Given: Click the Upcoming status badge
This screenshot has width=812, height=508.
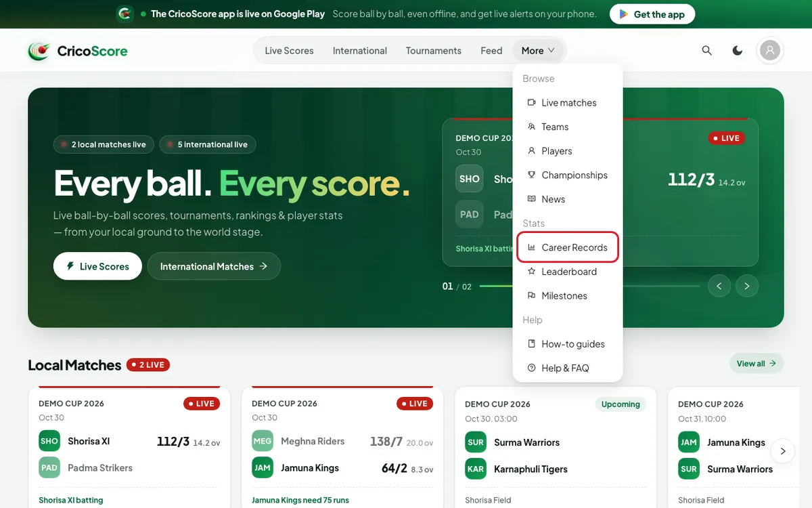Looking at the screenshot, I should (621, 404).
